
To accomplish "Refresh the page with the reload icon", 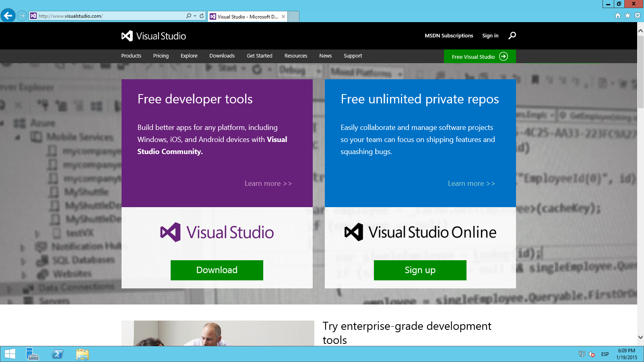I will pos(202,16).
